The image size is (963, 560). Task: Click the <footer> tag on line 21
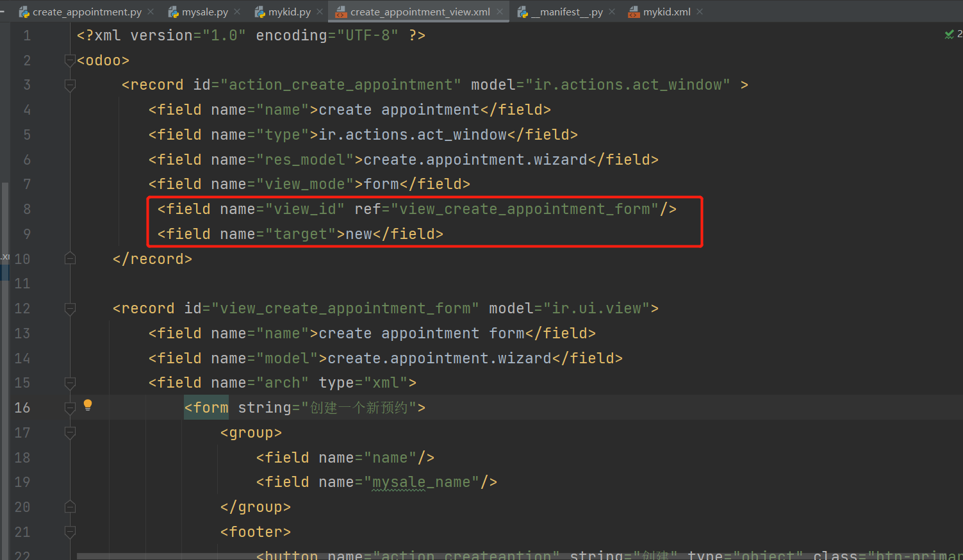pos(256,532)
